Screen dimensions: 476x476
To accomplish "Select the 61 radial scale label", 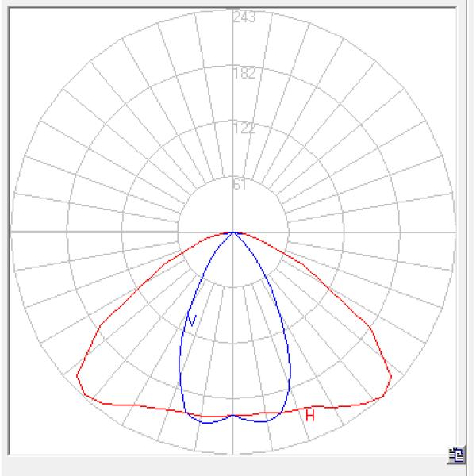I will pos(241,185).
